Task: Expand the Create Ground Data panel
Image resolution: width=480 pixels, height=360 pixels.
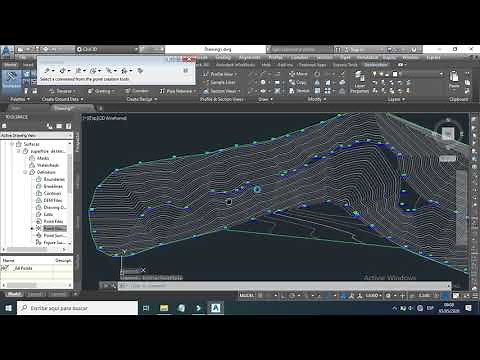Action: [62, 99]
